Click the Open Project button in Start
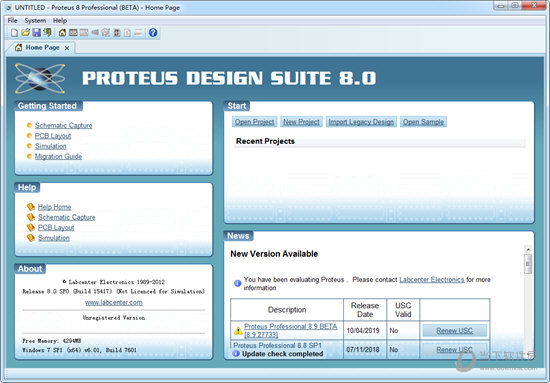This screenshot has height=383, width=550. click(254, 122)
